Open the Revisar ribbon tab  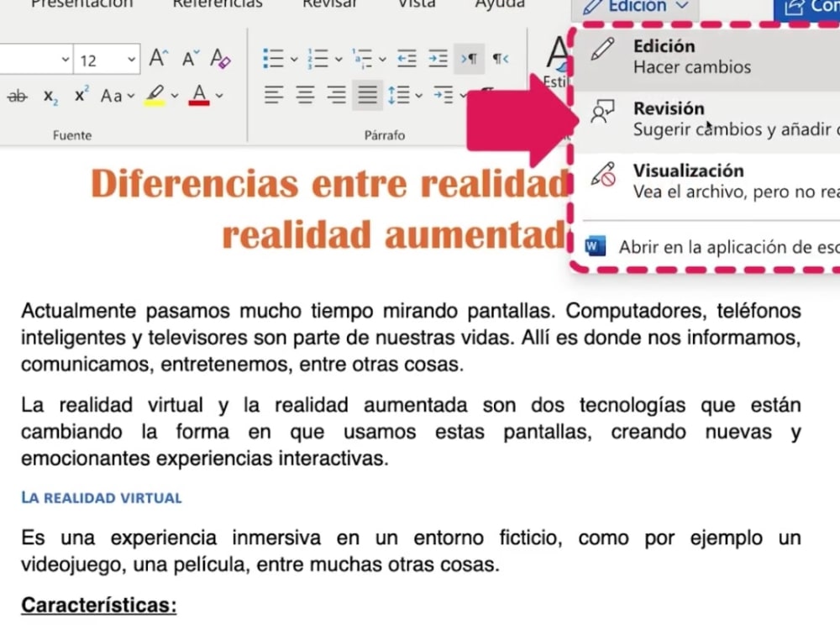click(x=329, y=4)
